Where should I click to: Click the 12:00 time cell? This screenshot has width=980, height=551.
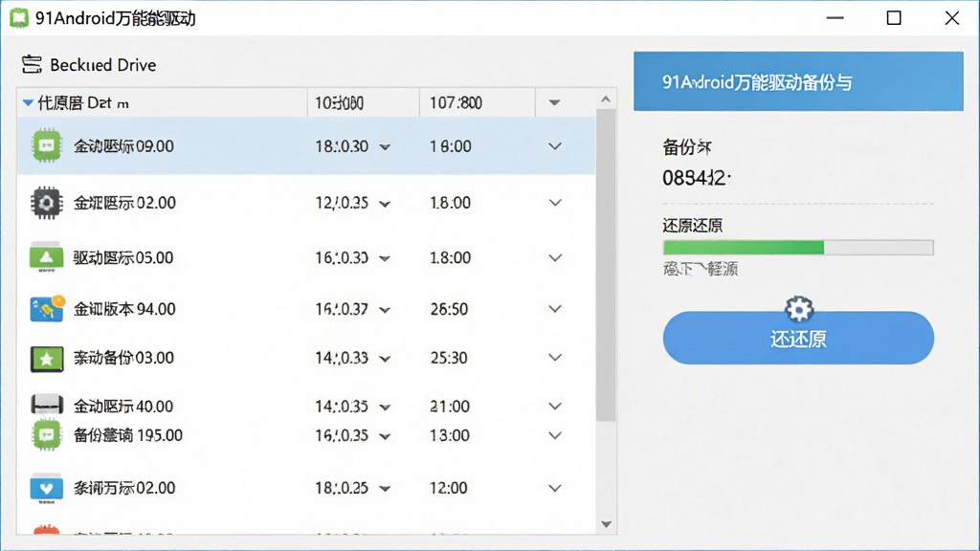(x=448, y=488)
